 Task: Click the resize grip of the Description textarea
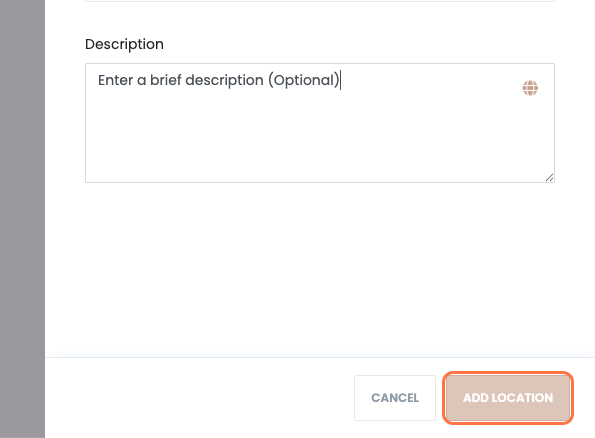pyautogui.click(x=549, y=178)
